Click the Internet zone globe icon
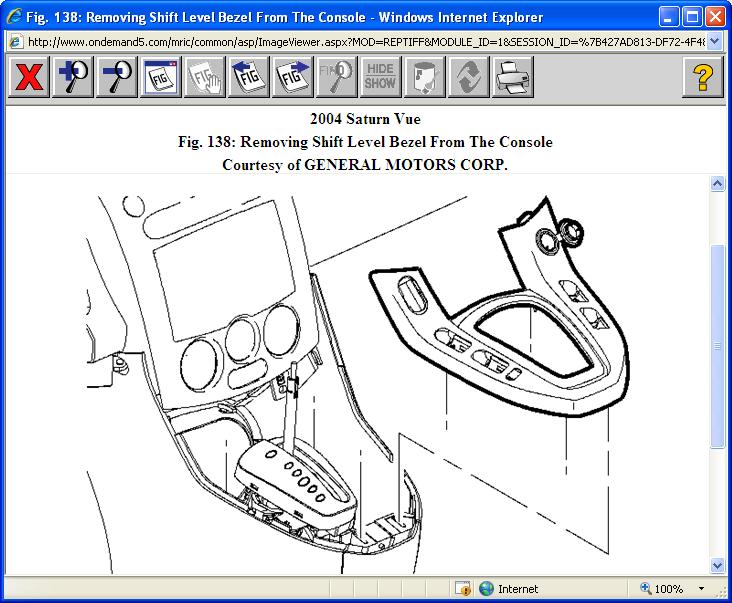The image size is (732, 603). 486,589
